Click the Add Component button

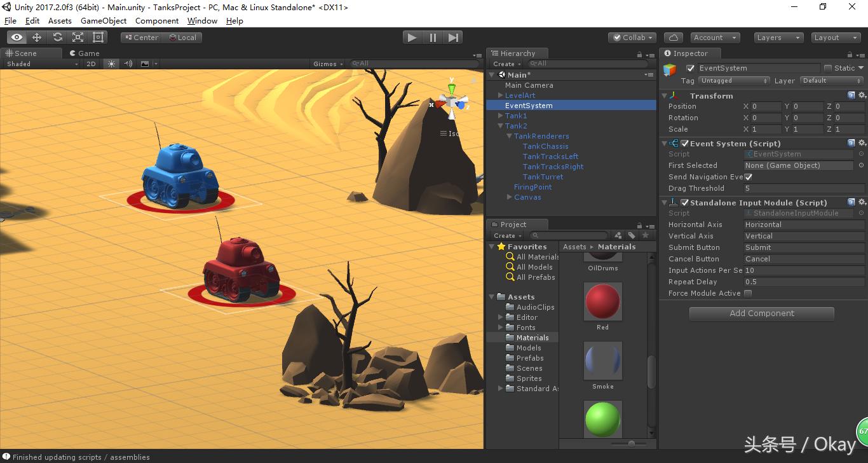point(761,313)
